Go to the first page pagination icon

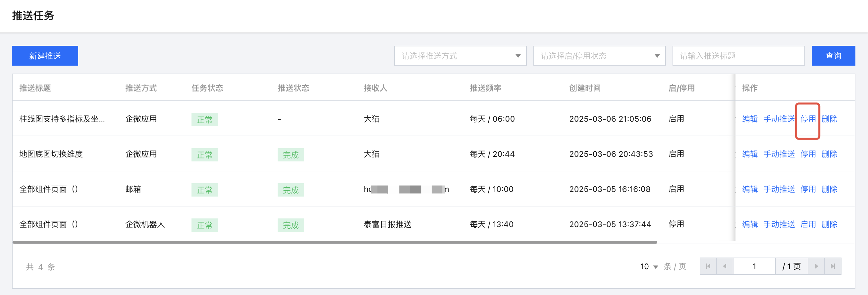(x=708, y=266)
